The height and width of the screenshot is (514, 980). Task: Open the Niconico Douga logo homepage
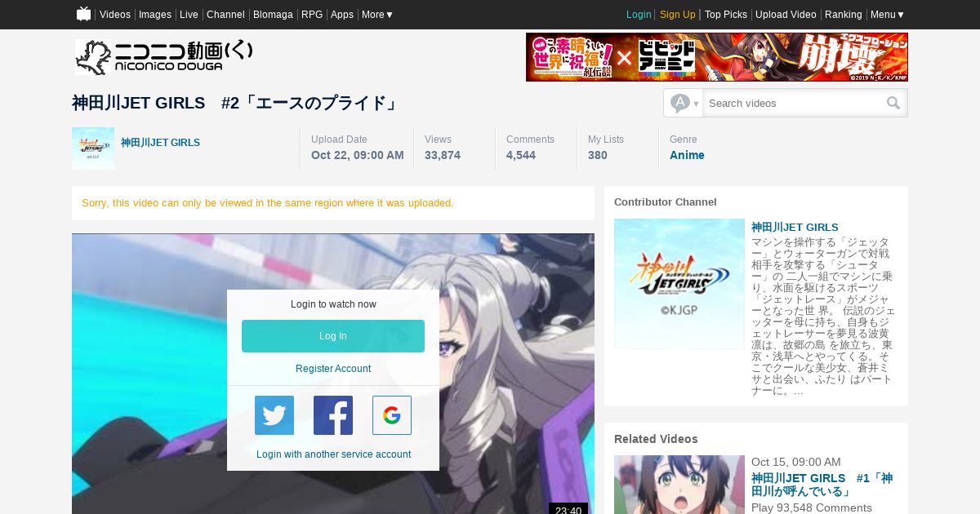[164, 56]
